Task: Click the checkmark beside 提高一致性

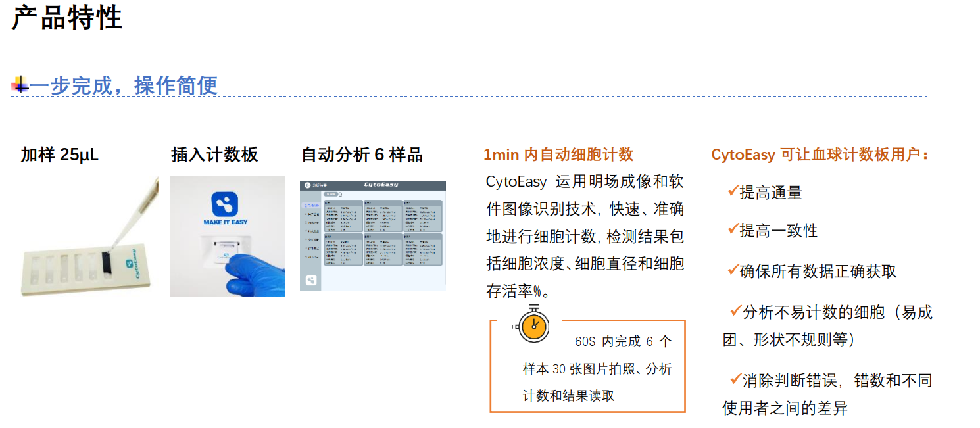Action: click(x=733, y=229)
